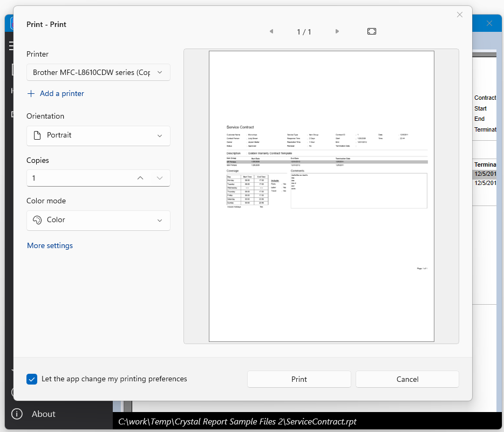Click the print preview page thumbnail
The width and height of the screenshot is (504, 432).
point(322,196)
